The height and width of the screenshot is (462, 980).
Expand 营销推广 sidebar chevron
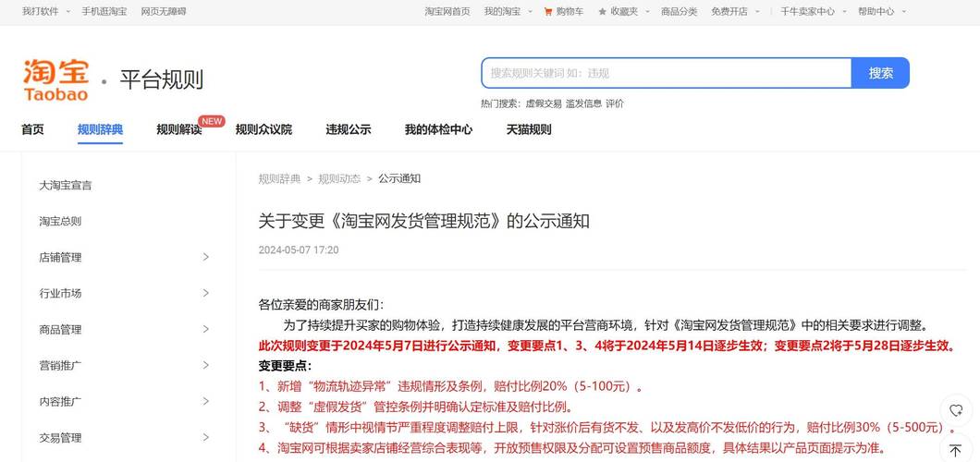pos(205,365)
